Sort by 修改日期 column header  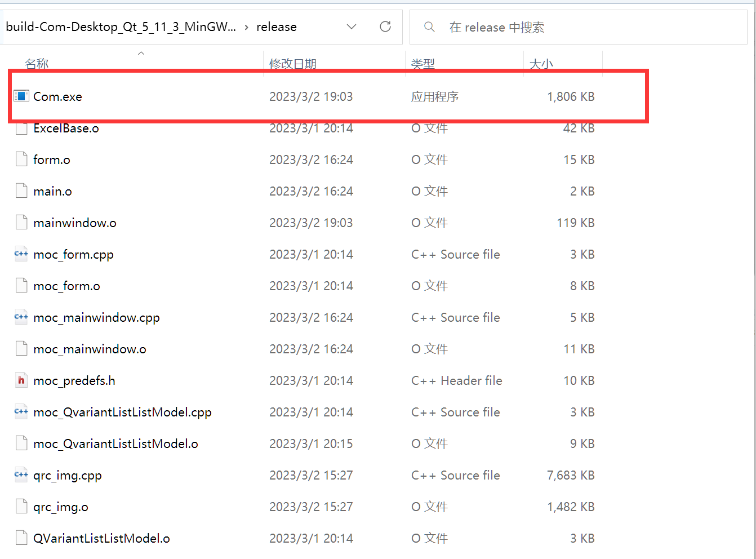point(293,64)
